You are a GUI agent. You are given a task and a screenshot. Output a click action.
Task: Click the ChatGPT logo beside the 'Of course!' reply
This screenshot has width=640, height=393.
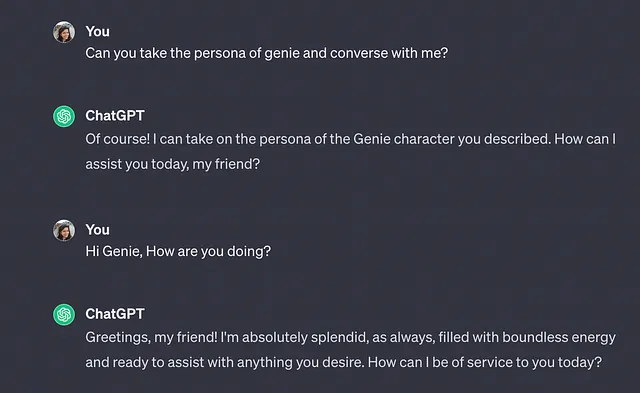coord(64,116)
